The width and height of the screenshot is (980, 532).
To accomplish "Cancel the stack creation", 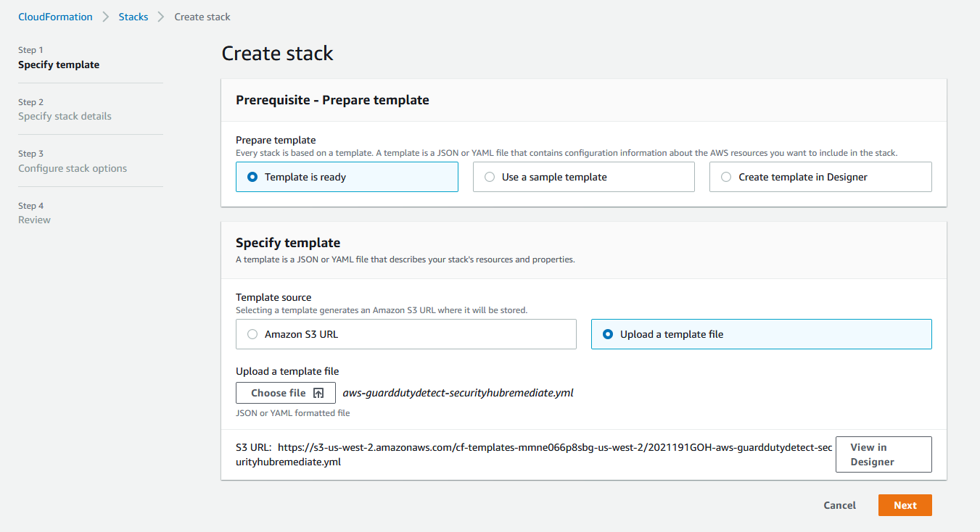I will [x=840, y=505].
